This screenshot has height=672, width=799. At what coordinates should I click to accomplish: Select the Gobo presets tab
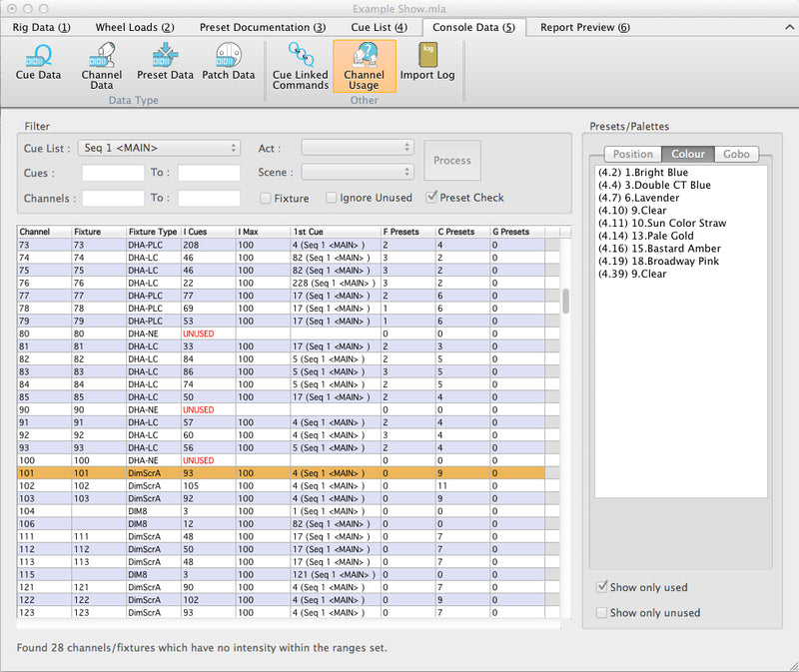click(x=737, y=154)
